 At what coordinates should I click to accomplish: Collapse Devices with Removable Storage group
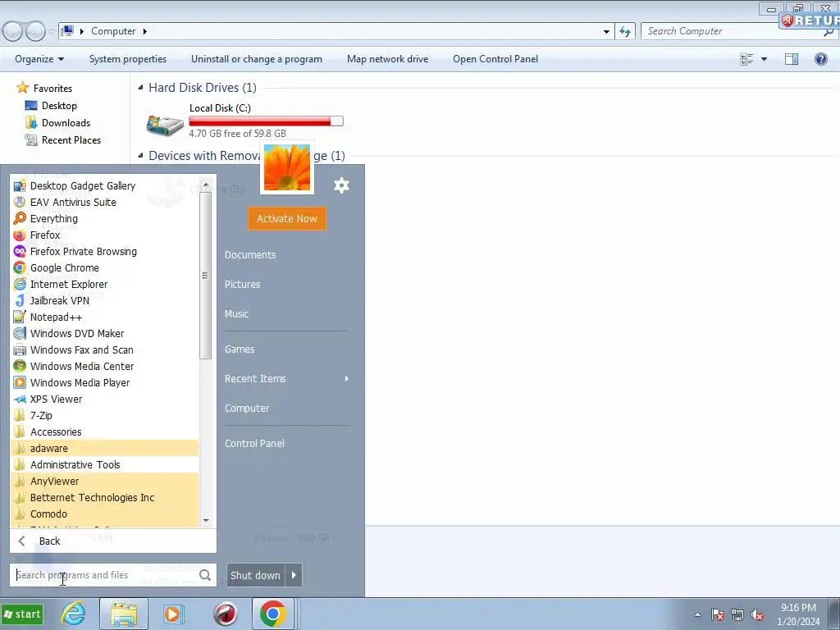[x=140, y=155]
